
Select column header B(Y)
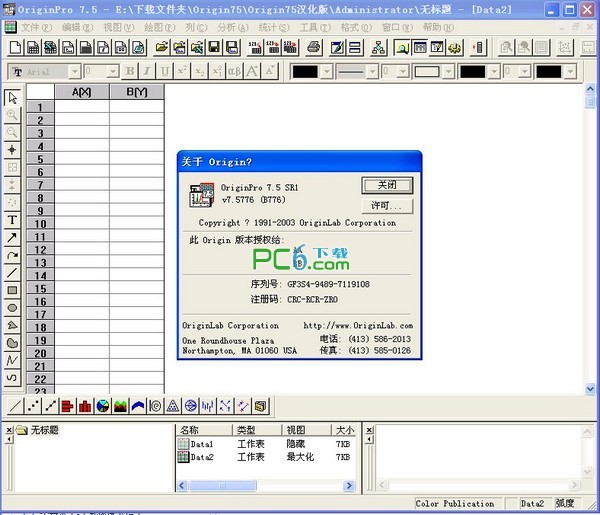137,92
